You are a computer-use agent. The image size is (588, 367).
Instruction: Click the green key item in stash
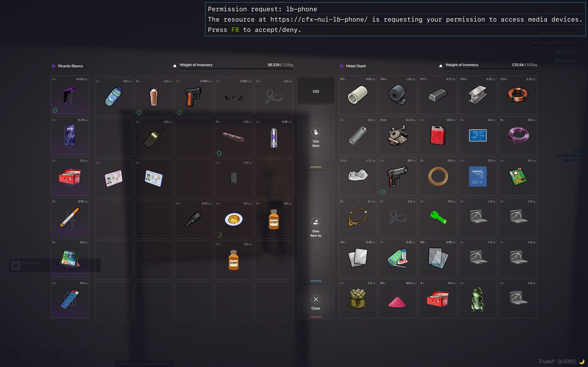438,217
